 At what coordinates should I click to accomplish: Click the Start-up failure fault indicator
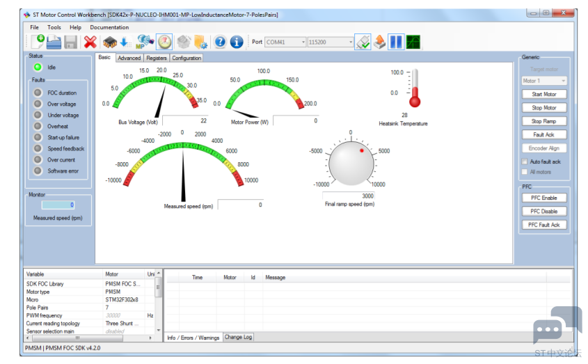(38, 137)
